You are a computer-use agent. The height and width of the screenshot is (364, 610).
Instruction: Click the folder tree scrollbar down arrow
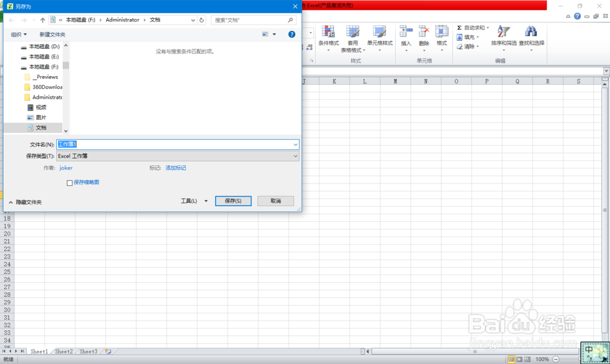[x=66, y=131]
